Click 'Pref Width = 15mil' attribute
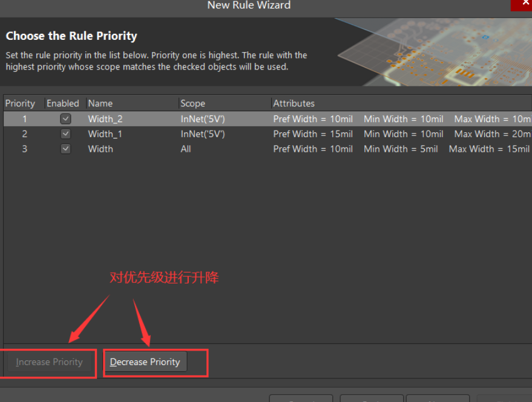 coord(313,134)
